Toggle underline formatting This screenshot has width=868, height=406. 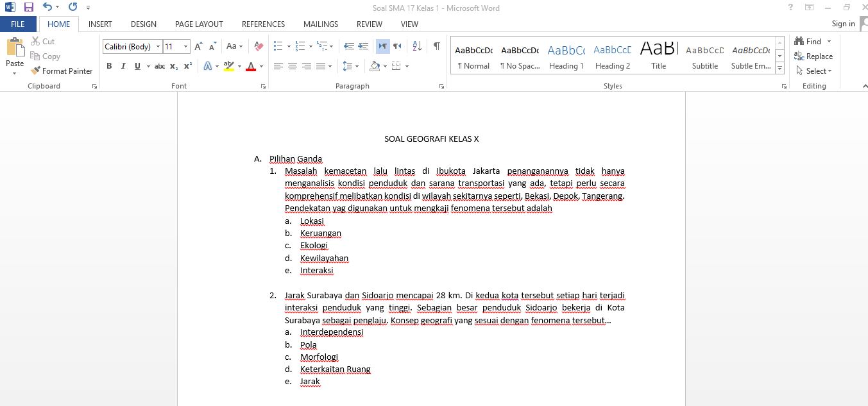[137, 66]
